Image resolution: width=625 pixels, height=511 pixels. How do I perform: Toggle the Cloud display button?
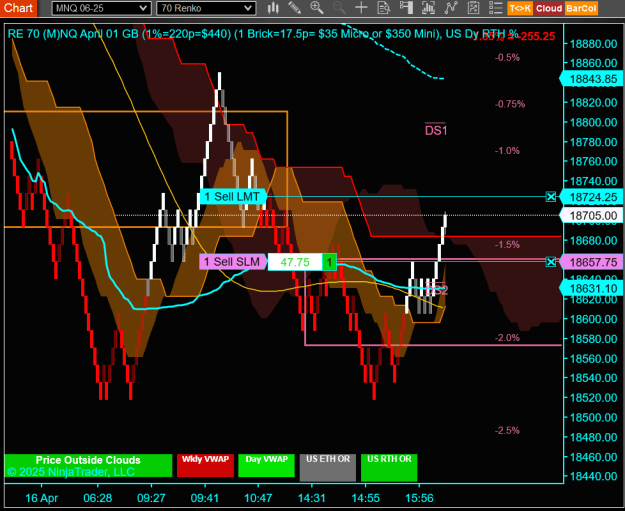[548, 8]
